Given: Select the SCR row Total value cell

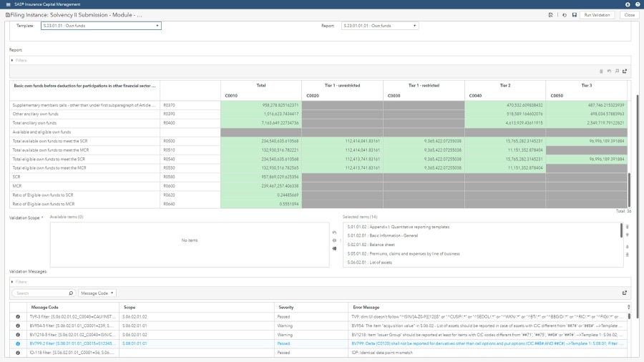Looking at the screenshot, I should tap(260, 177).
